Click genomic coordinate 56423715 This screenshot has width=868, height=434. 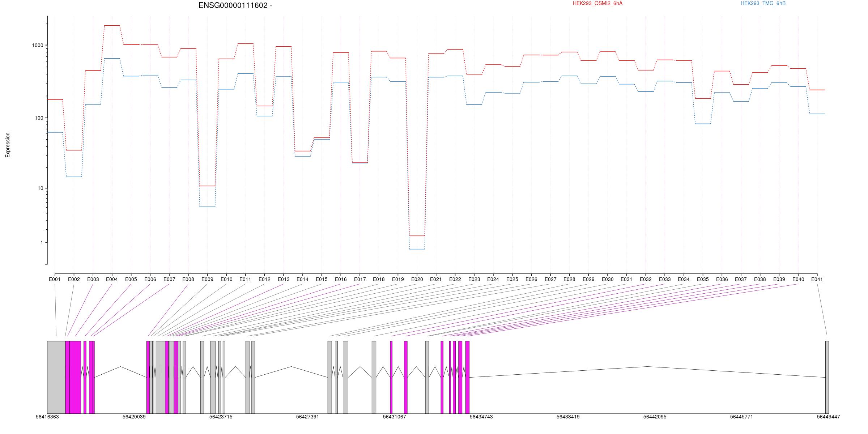221,417
